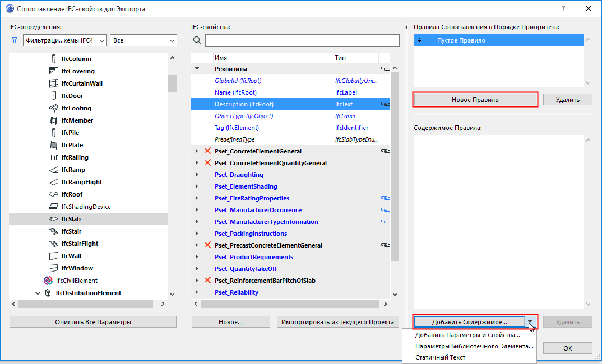Click the IfcDistributionElement icon
Viewport: 602px width, 364px height.
48,293
